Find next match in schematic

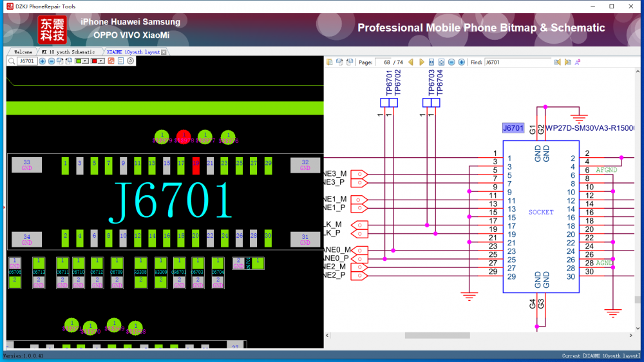(567, 62)
